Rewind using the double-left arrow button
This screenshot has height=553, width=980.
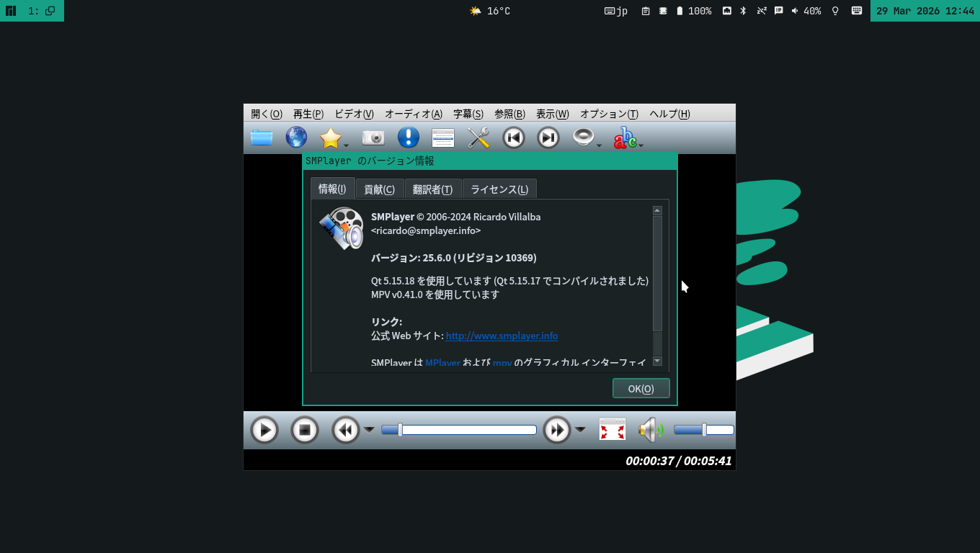pyautogui.click(x=346, y=430)
